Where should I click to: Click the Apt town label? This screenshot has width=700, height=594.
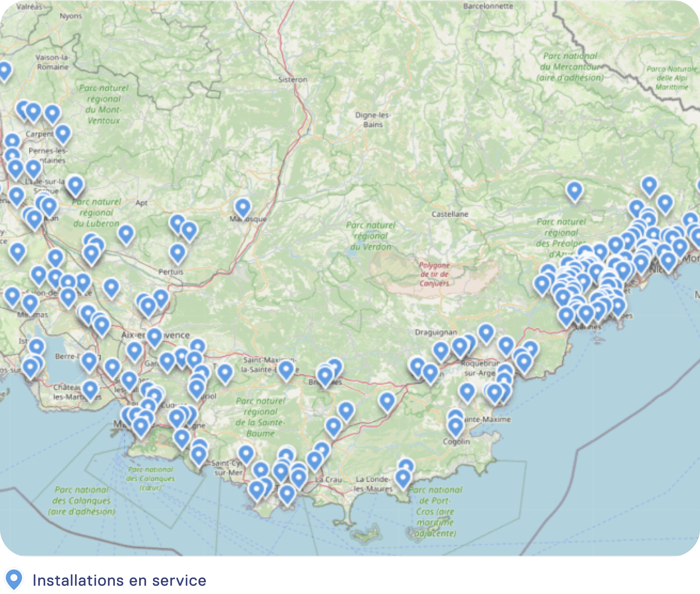(x=141, y=203)
